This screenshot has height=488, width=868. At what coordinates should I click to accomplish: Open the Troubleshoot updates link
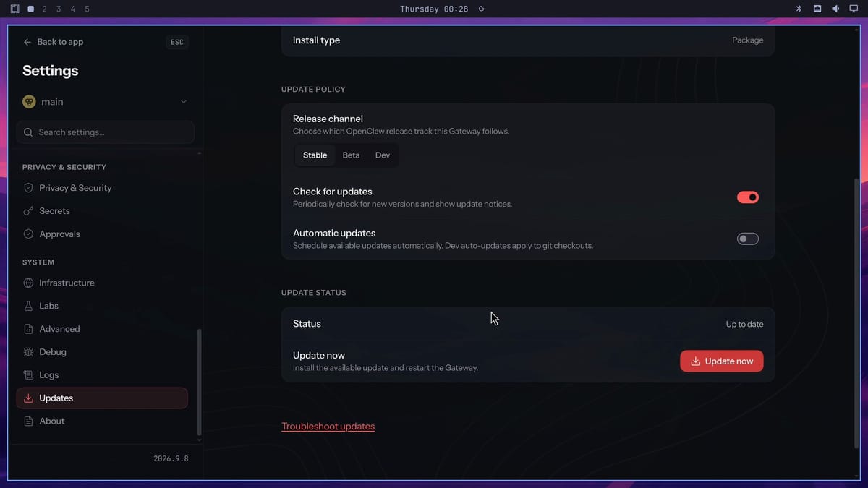(x=328, y=427)
